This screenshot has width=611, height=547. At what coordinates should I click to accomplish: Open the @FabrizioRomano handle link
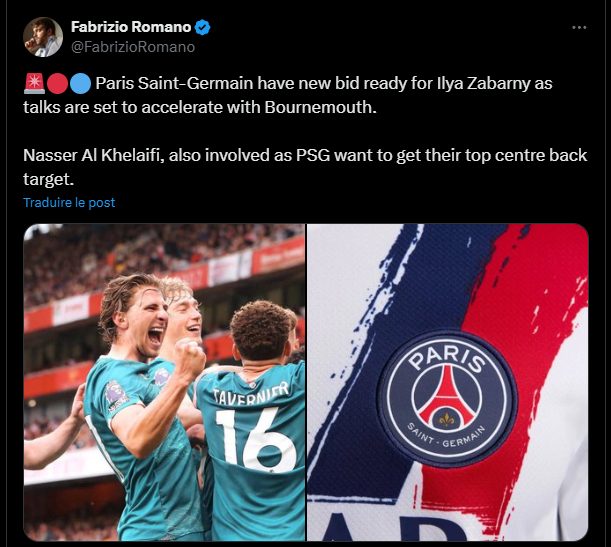[133, 47]
